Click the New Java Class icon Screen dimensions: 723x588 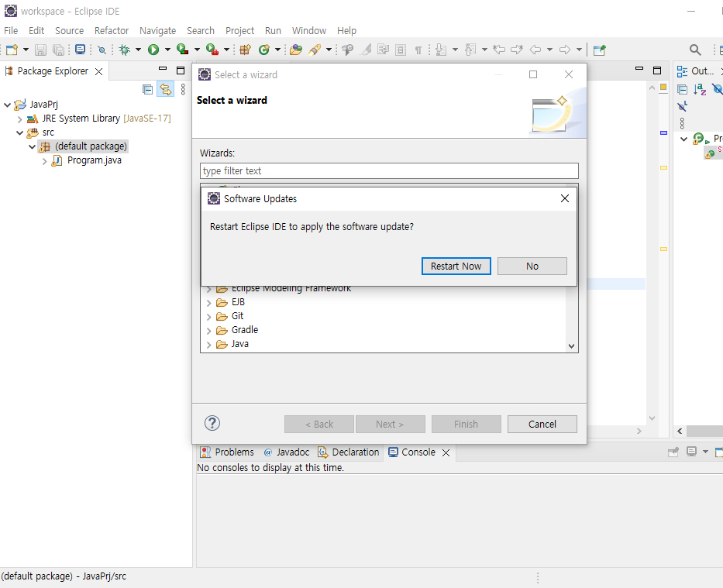tap(264, 50)
